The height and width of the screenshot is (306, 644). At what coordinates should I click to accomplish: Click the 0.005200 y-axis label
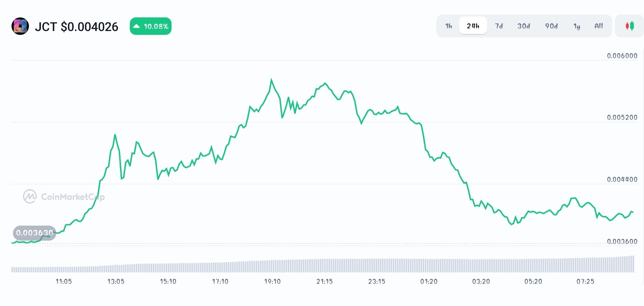tap(622, 118)
